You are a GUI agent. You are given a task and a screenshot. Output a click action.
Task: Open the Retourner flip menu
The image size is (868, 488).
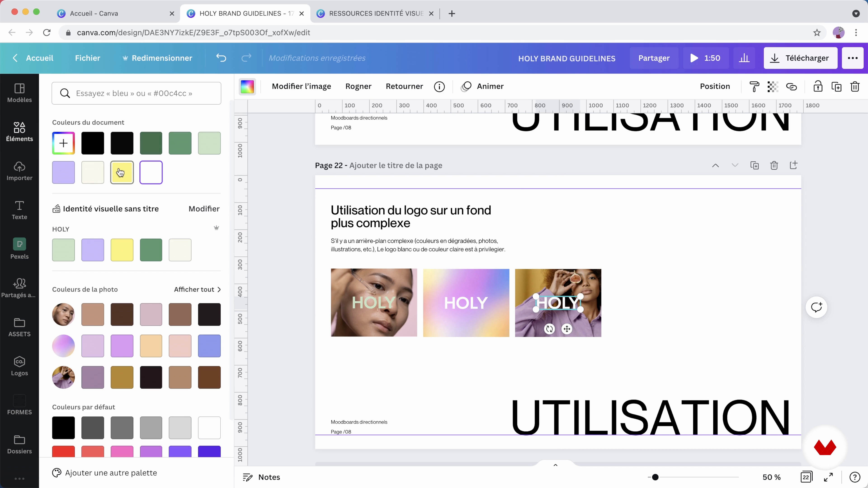coord(404,87)
